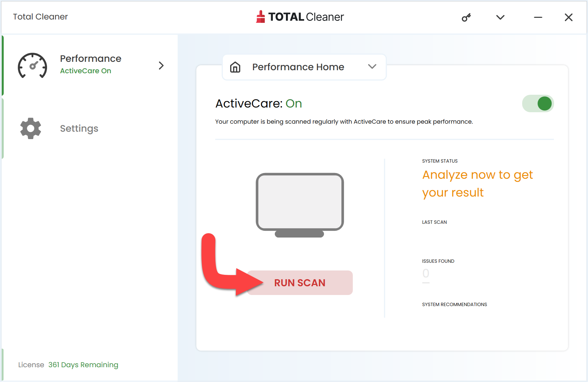Click the Issues Found count zero
Viewport: 588px width, 382px height.
click(x=426, y=273)
